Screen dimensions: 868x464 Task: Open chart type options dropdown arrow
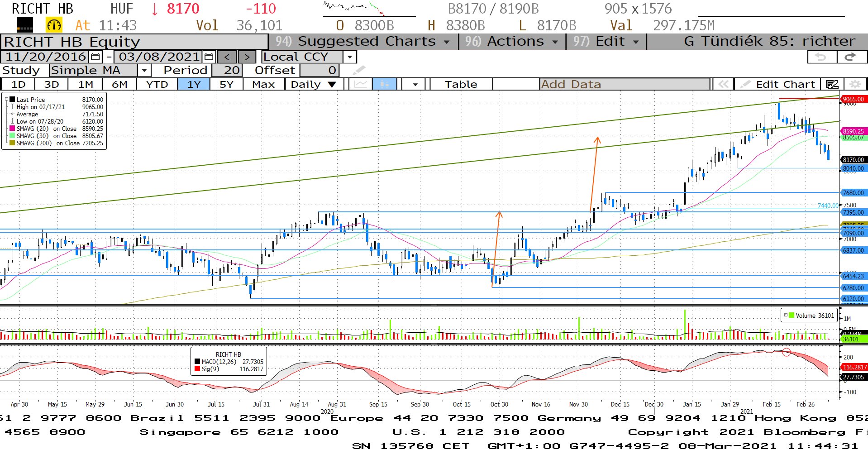coord(415,84)
